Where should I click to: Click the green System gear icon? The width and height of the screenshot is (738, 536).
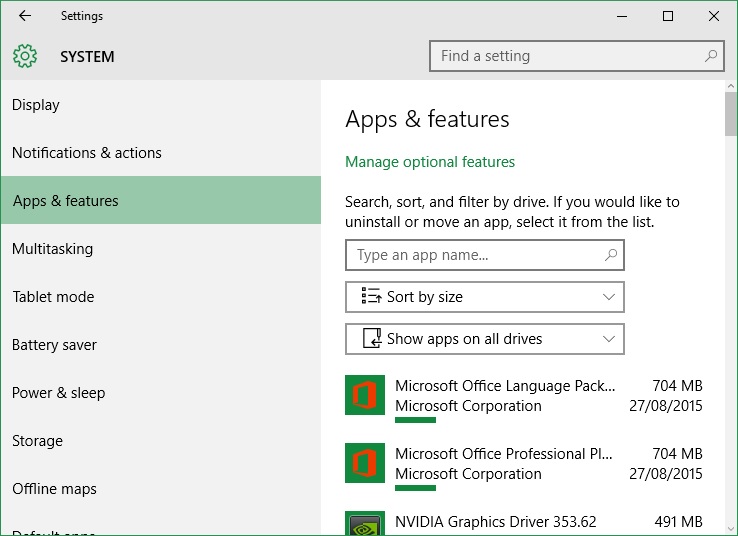(25, 56)
